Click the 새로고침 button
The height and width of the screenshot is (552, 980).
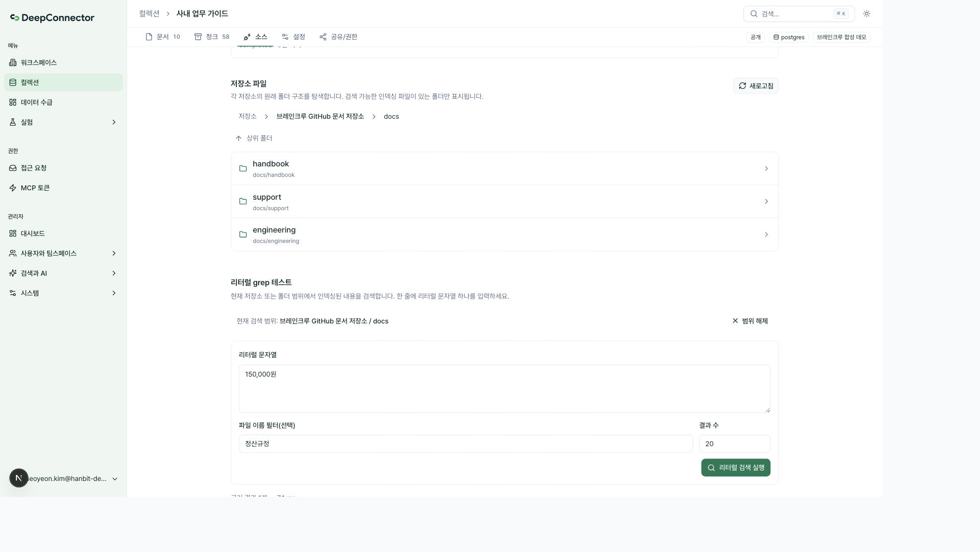(756, 86)
